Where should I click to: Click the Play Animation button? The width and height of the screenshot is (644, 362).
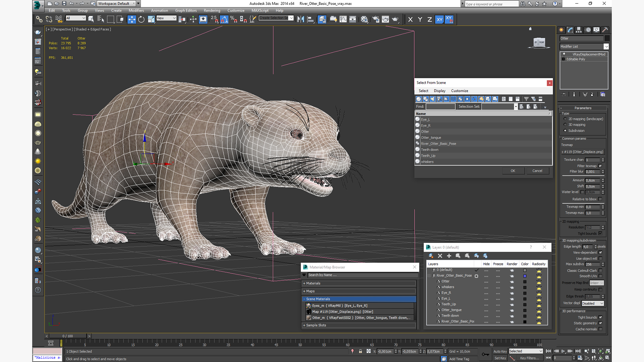click(563, 351)
